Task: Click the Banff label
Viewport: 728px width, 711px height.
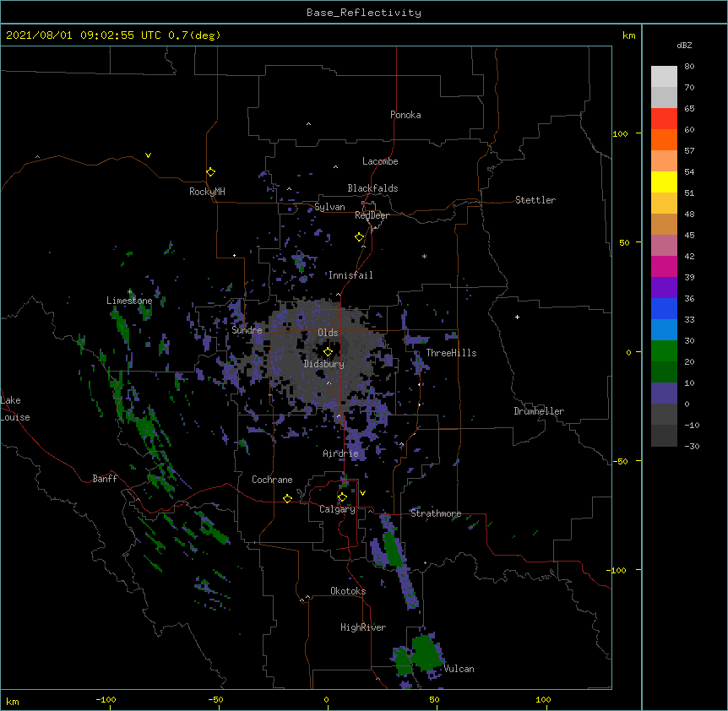Action: coord(105,479)
